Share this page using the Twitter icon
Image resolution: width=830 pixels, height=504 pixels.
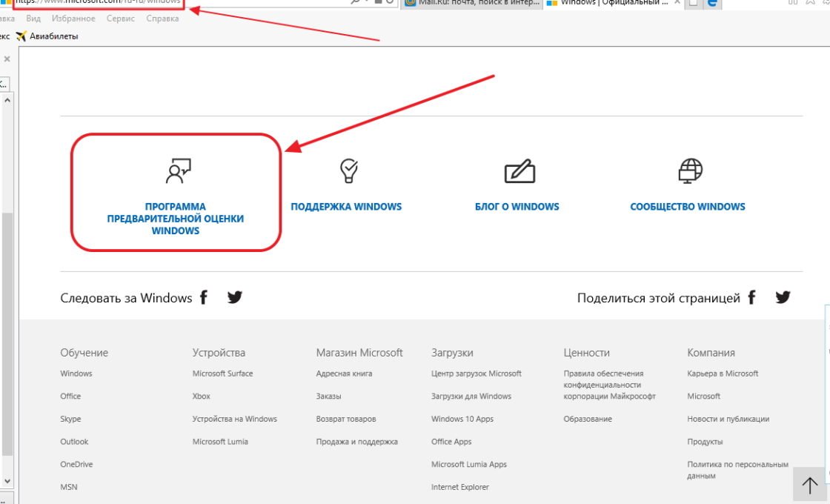click(x=783, y=298)
